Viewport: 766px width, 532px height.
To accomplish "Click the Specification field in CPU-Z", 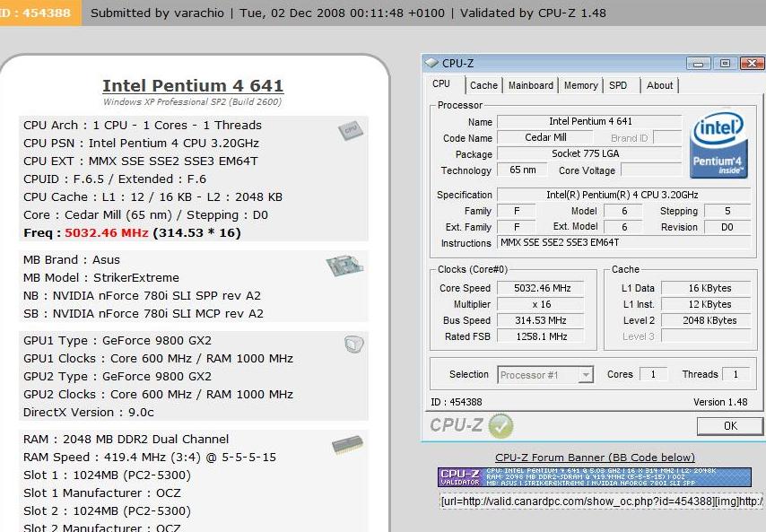I will (624, 195).
